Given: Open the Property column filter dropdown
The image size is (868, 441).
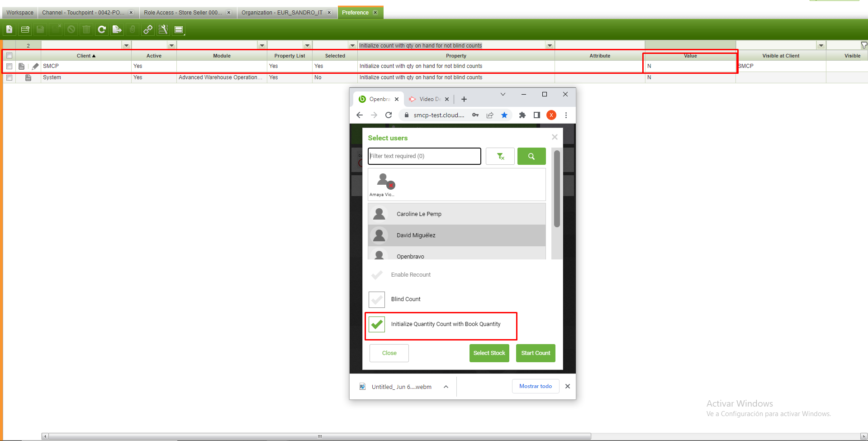Looking at the screenshot, I should 550,45.
